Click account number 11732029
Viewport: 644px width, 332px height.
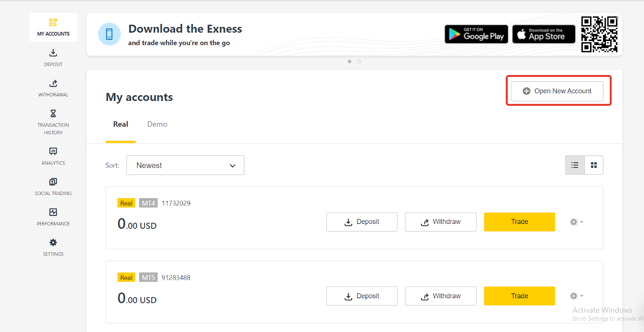pos(176,203)
